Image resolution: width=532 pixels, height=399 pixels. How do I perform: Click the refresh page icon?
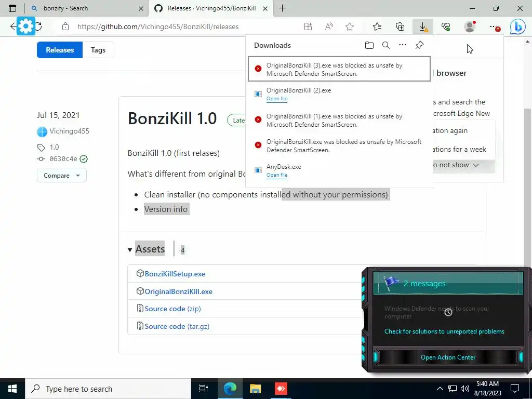(38, 26)
